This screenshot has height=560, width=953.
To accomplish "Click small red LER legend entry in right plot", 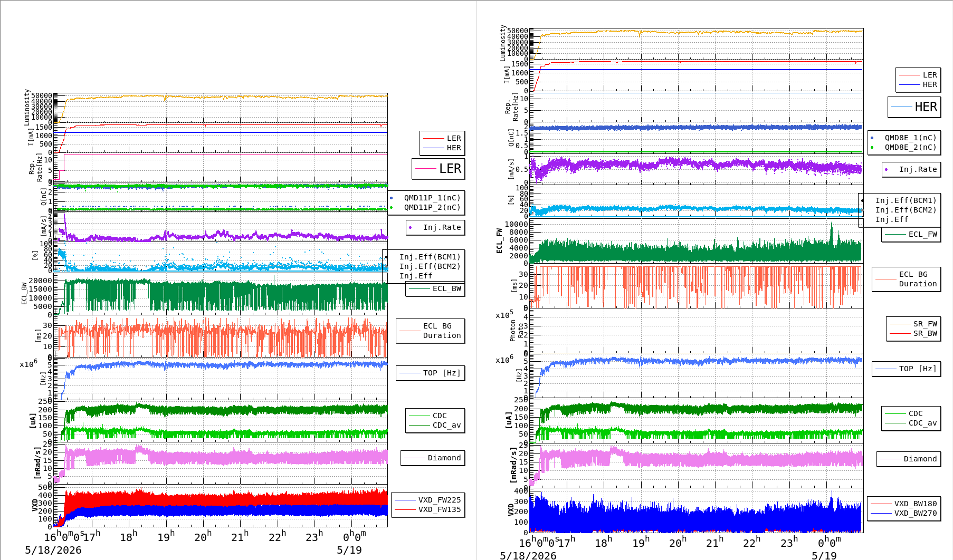I will (x=930, y=75).
